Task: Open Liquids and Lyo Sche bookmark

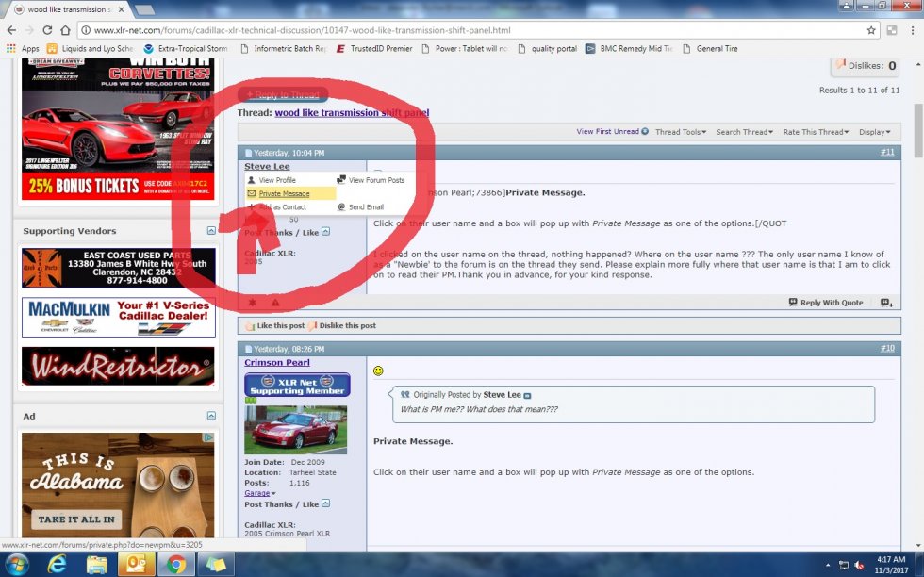Action: point(91,49)
